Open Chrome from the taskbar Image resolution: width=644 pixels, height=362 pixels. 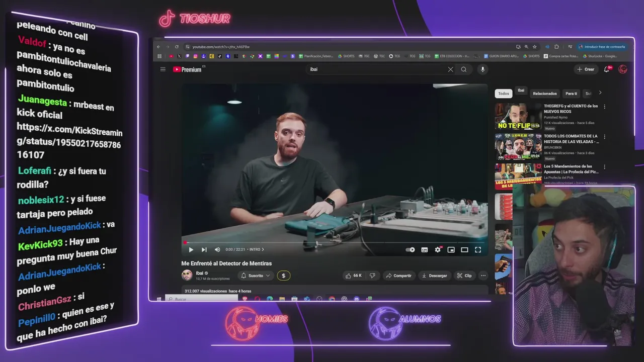coord(332,299)
